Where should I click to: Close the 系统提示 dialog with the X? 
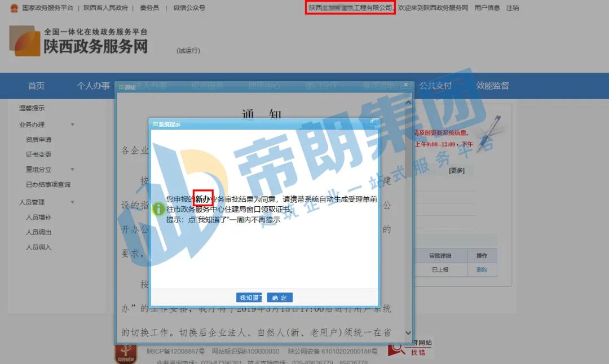(x=372, y=122)
